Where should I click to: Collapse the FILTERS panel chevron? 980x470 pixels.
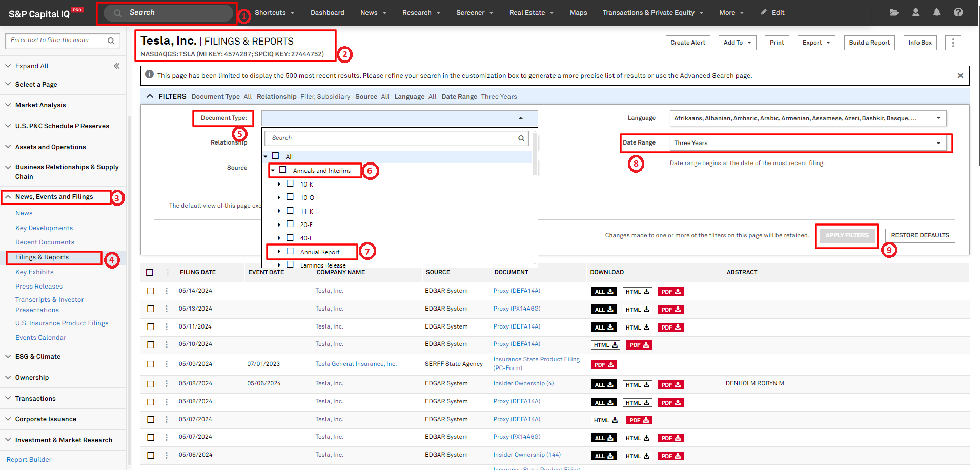pyautogui.click(x=150, y=96)
